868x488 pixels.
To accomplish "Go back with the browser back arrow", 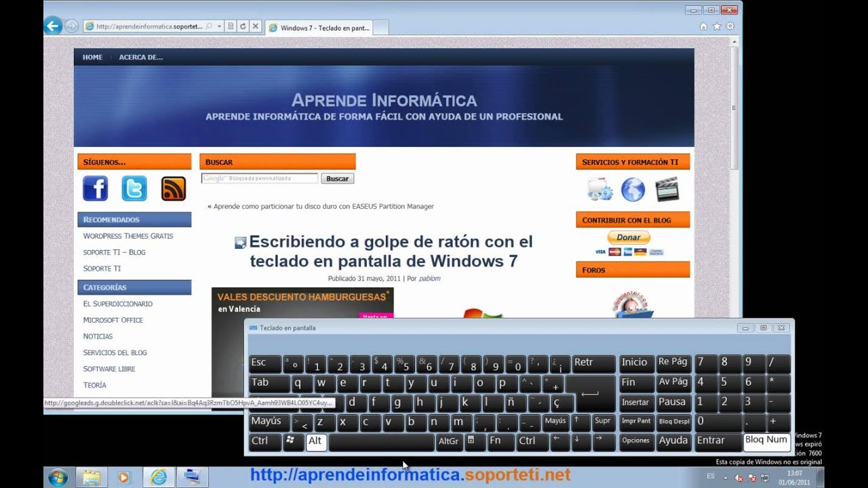I will pos(53,26).
